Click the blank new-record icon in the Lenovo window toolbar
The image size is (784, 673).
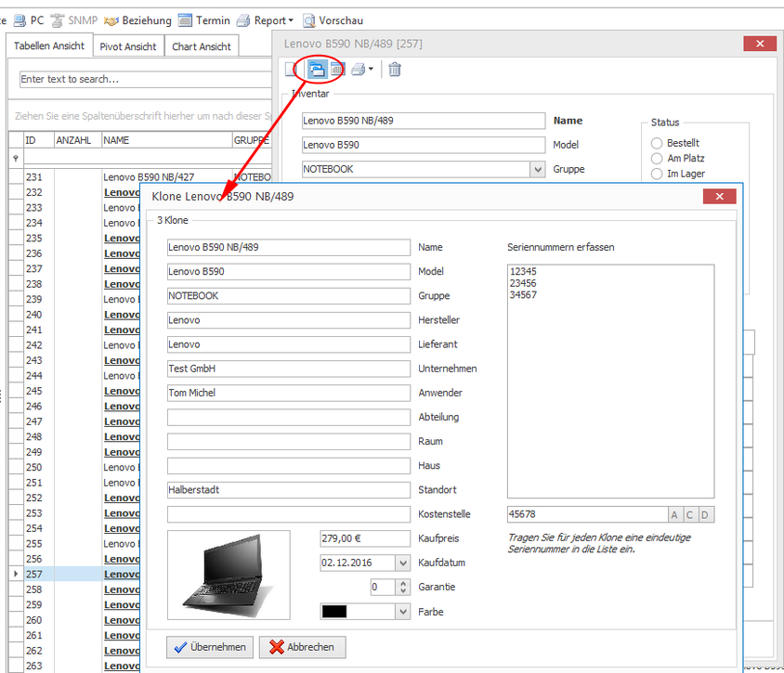292,70
